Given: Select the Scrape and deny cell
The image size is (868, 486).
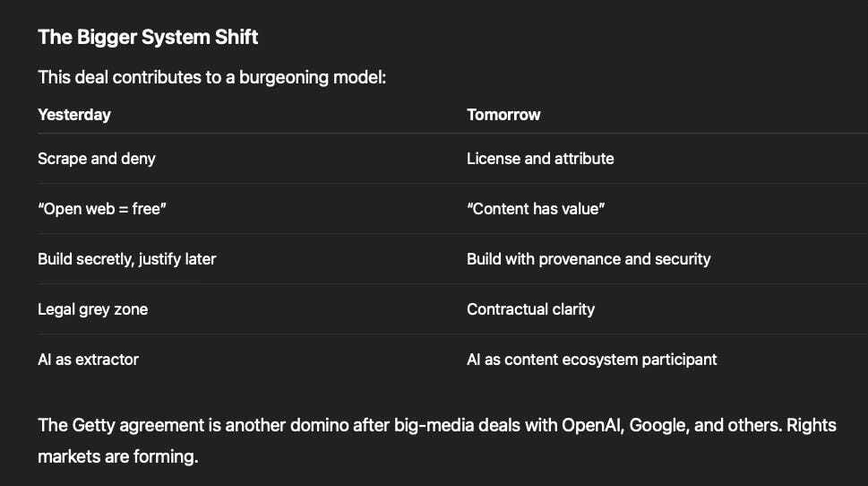Looking at the screenshot, I should (97, 159).
